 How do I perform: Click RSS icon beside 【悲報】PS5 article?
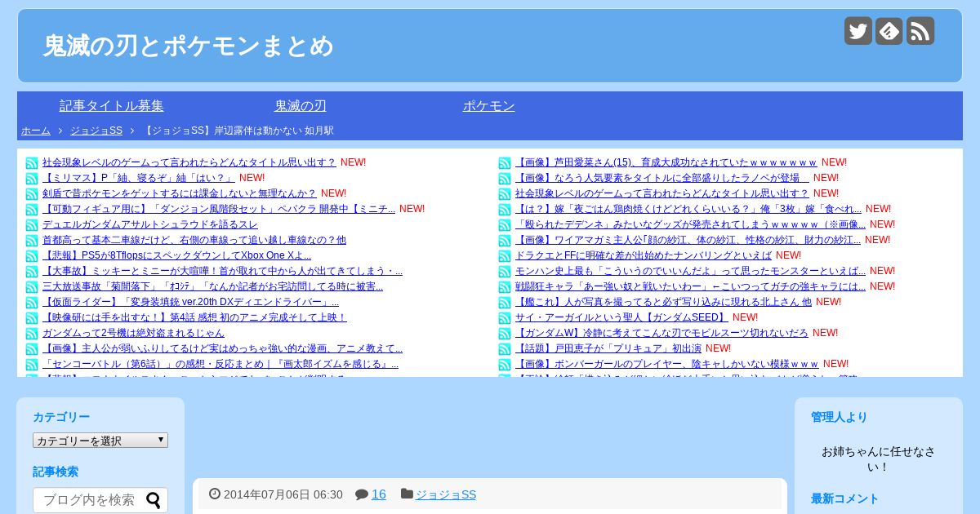(x=32, y=256)
